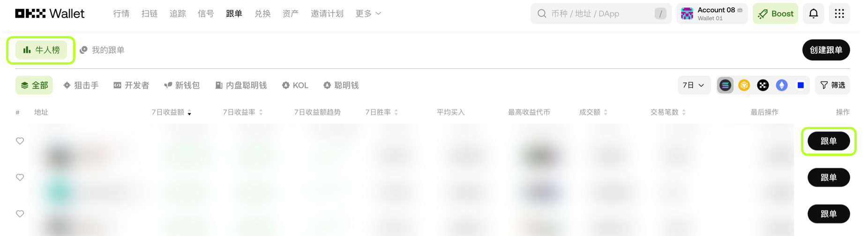Screen dimensions: 868x236
Task: Click the OKX Wallet logo
Action: click(x=50, y=14)
